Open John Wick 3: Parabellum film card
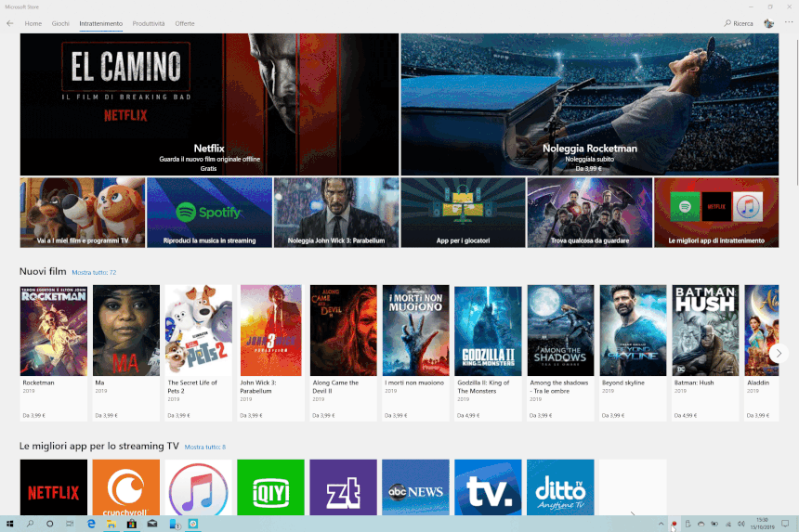Screen dimensions: 799x532 270,353
